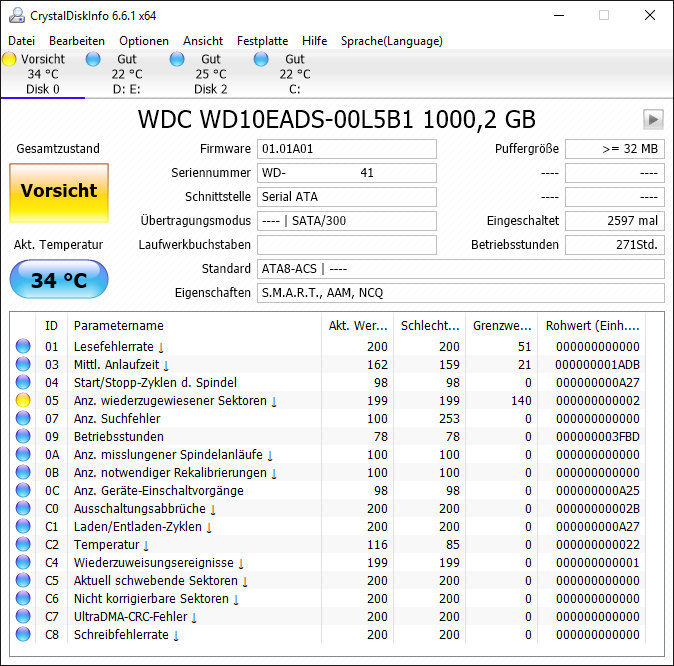Click the empty Laufwerkbuchstaben field
674x666 pixels.
point(347,245)
